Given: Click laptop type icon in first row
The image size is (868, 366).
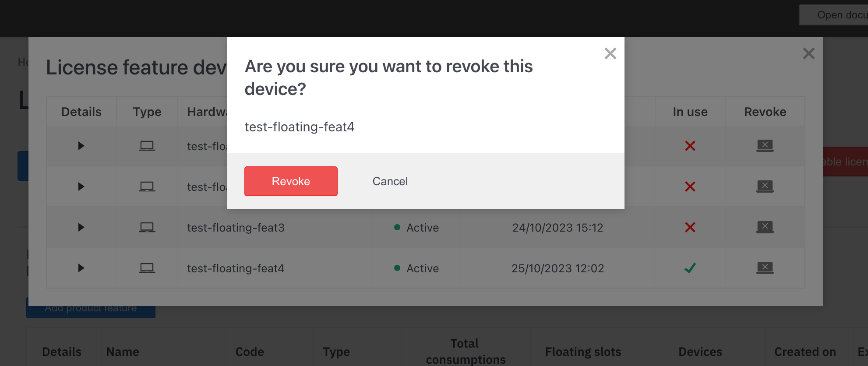Looking at the screenshot, I should [x=147, y=146].
